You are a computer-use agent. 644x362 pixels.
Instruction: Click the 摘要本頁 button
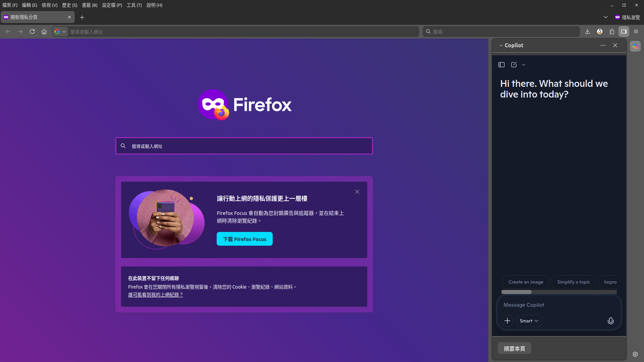515,349
